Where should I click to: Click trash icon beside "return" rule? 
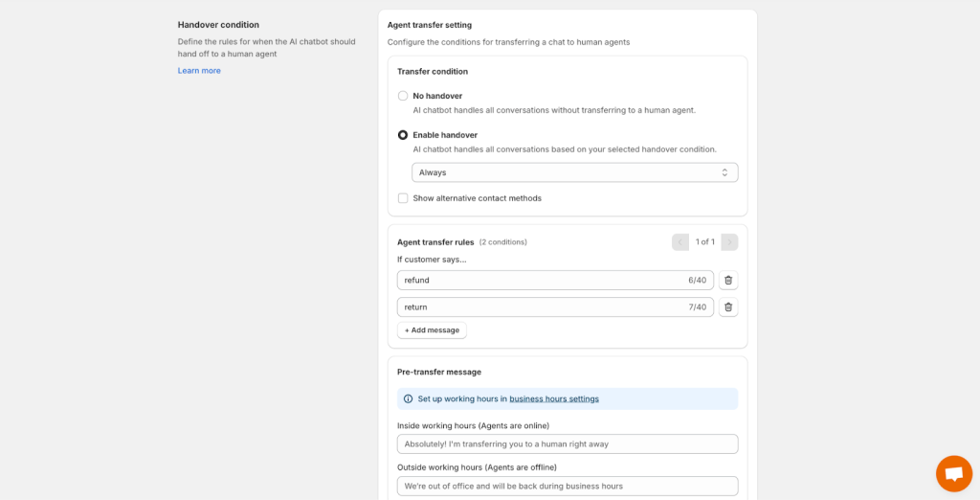(728, 307)
